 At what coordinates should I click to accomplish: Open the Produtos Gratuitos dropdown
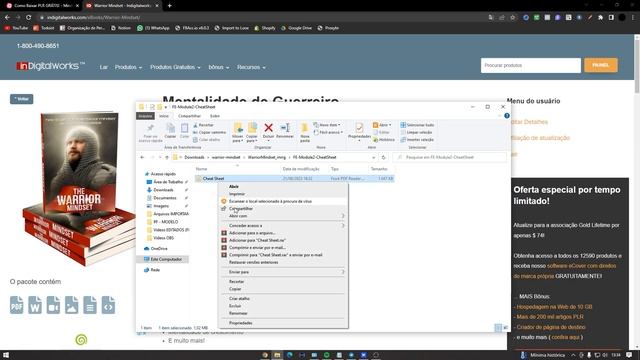tap(175, 67)
